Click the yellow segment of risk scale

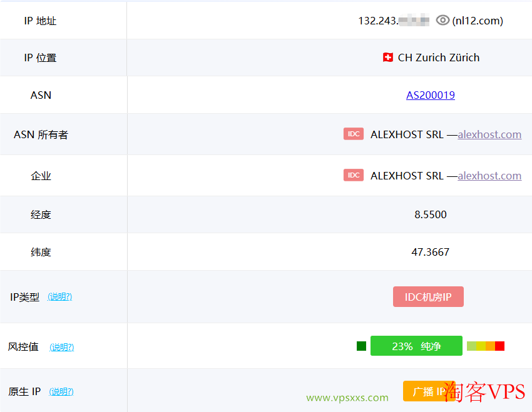(481, 346)
